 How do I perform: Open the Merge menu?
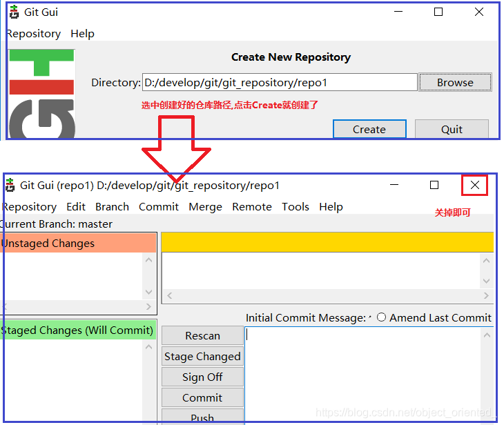tap(205, 206)
